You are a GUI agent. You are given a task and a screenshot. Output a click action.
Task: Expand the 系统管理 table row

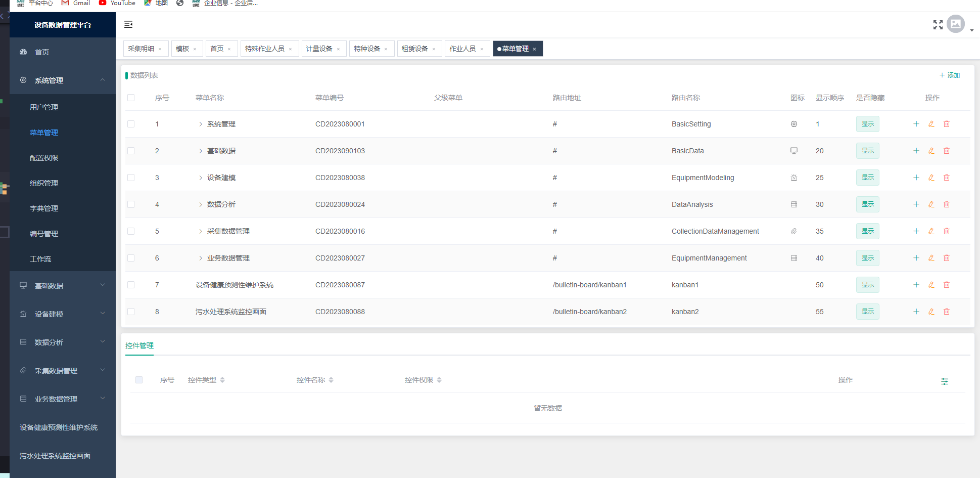(201, 124)
